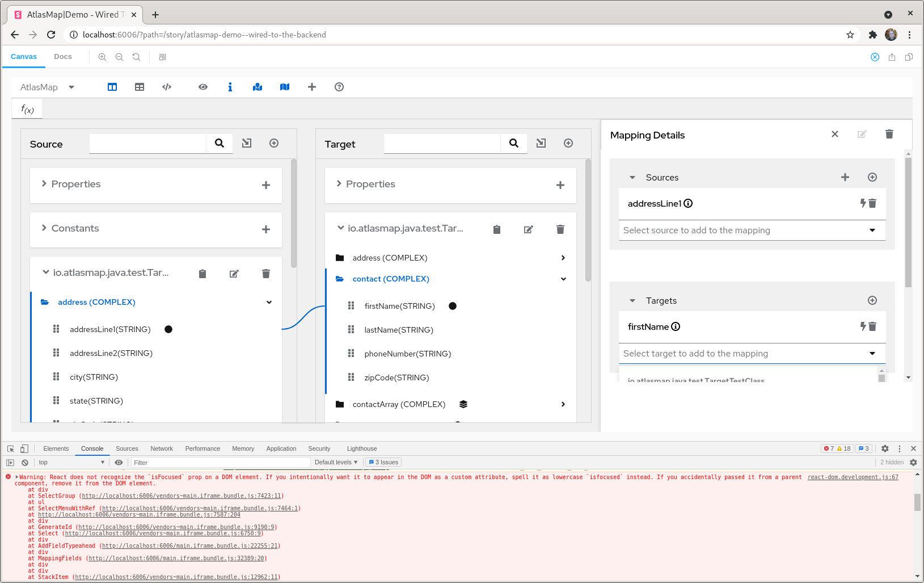This screenshot has height=583, width=924.
Task: Zoom in on the Storybook canvas
Action: click(x=102, y=57)
